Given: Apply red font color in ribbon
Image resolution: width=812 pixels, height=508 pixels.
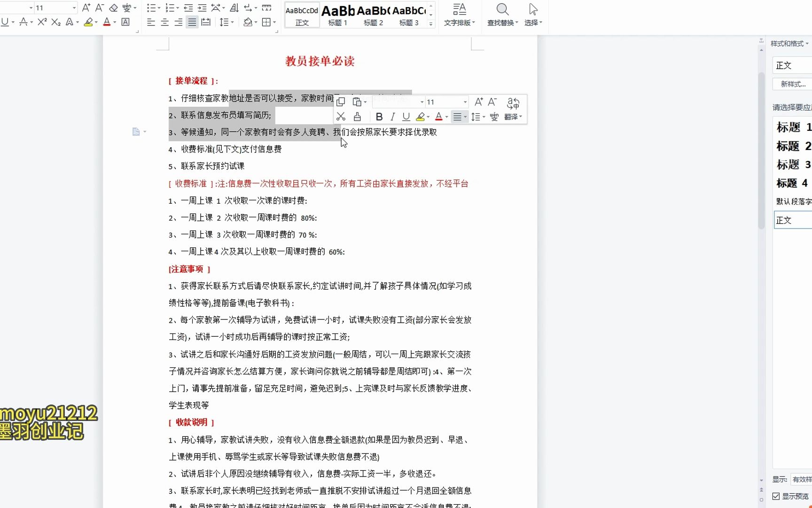Looking at the screenshot, I should click(x=107, y=22).
